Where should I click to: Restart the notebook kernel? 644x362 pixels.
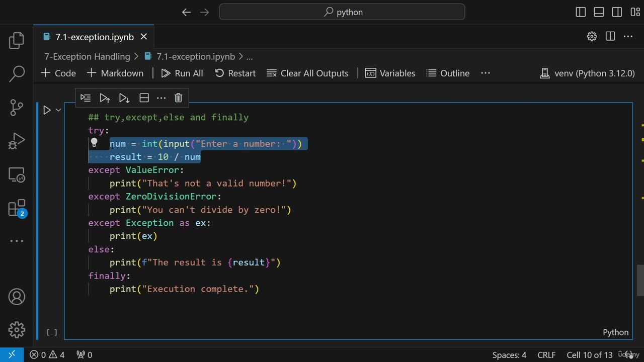click(x=235, y=73)
